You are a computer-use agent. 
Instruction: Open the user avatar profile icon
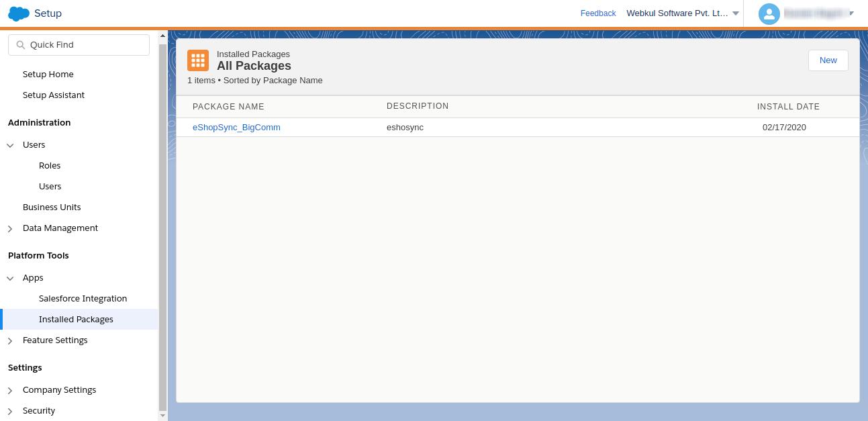tap(769, 13)
